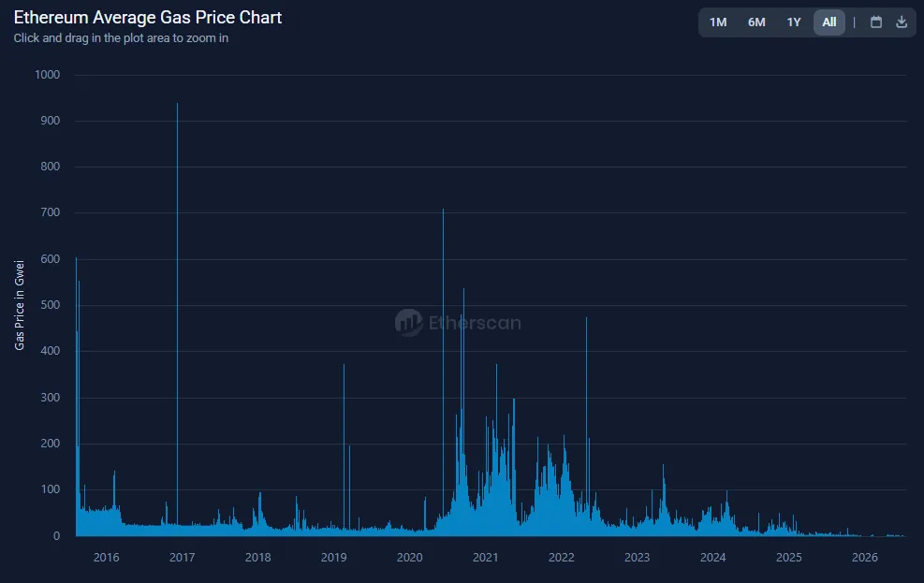Click the 2023 x-axis label
Screen dimensions: 924x583
637,557
